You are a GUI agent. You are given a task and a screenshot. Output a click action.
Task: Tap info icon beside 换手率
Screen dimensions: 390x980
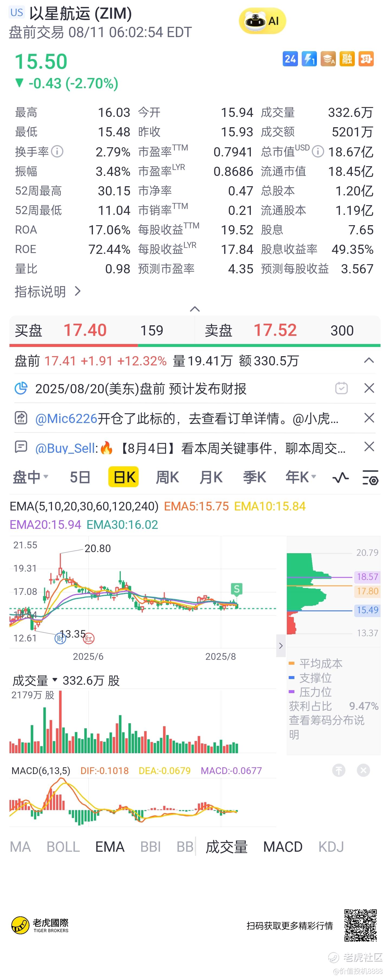57,151
